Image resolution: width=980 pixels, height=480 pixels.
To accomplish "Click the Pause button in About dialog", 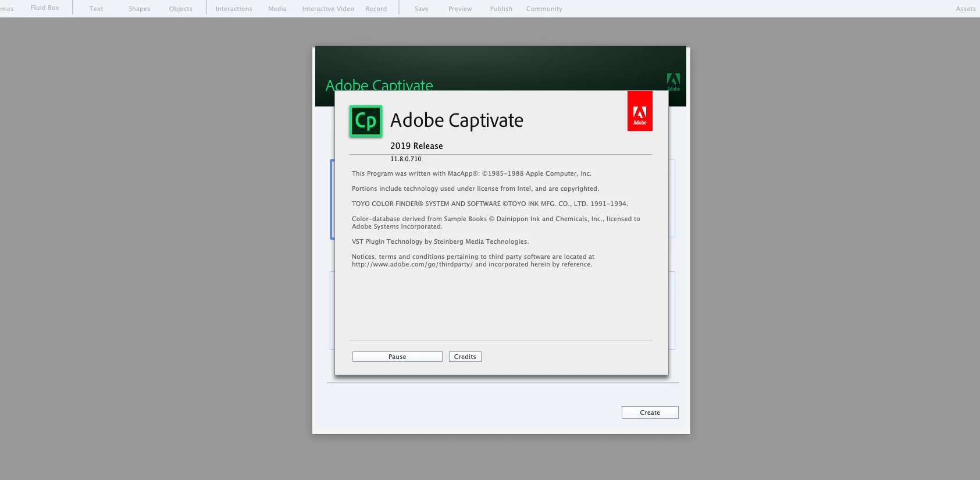I will pyautogui.click(x=397, y=357).
